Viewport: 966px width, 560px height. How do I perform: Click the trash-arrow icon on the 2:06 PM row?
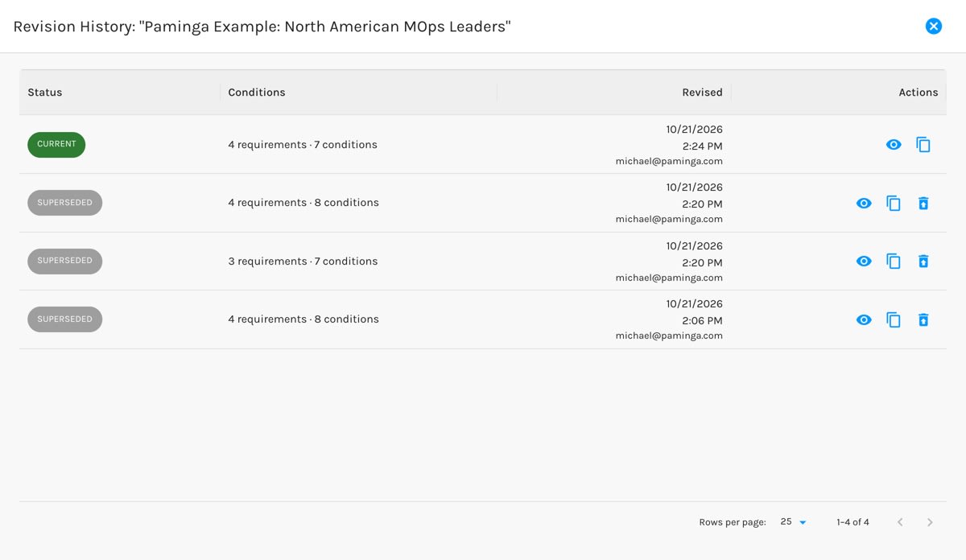coord(923,319)
